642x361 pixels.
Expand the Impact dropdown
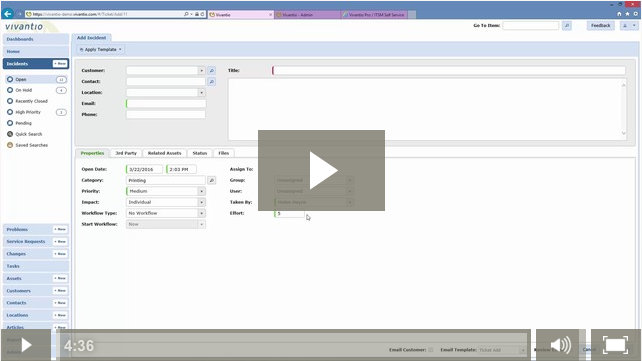(x=201, y=202)
